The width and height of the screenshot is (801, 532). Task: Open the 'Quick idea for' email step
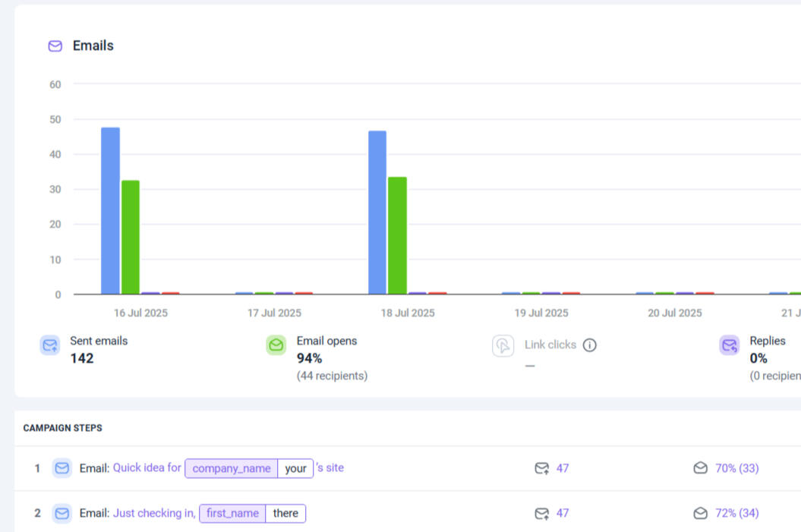coord(147,467)
